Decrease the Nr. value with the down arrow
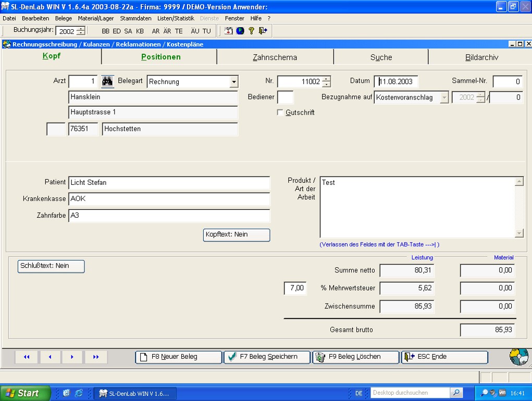The height and width of the screenshot is (401, 532). [326, 84]
